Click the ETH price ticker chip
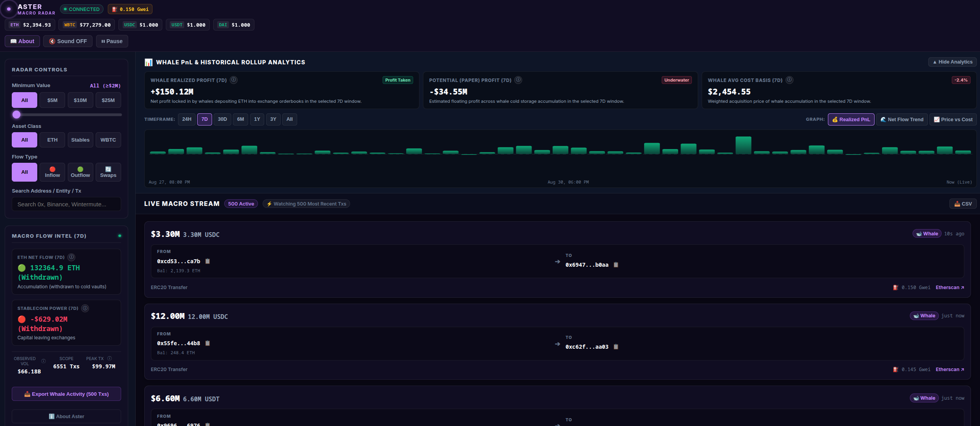Viewport: 980px width, 426px height. pyautogui.click(x=30, y=25)
